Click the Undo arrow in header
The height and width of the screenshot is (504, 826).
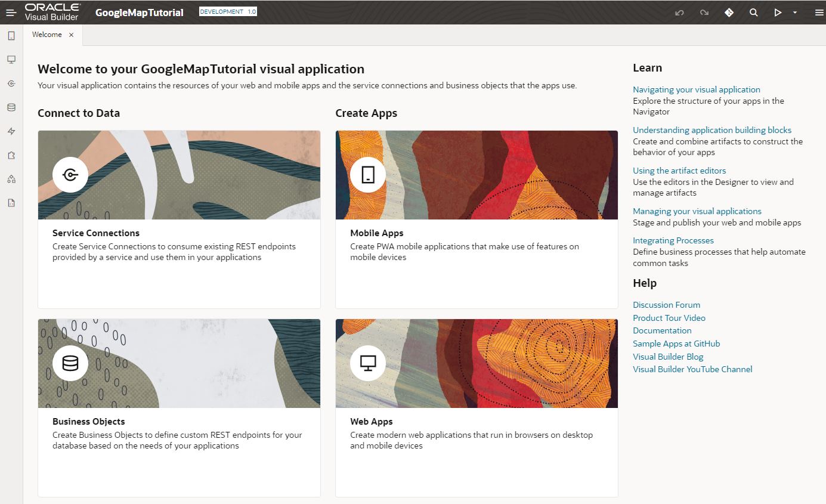(679, 13)
